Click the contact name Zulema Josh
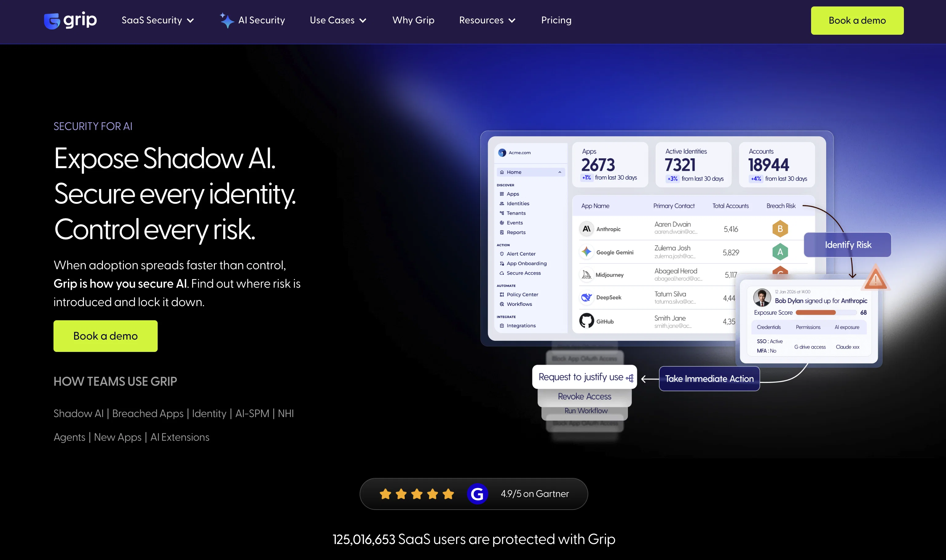 [x=672, y=248]
